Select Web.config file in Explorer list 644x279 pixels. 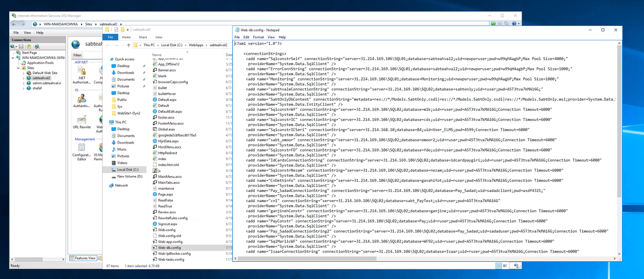coord(166,230)
